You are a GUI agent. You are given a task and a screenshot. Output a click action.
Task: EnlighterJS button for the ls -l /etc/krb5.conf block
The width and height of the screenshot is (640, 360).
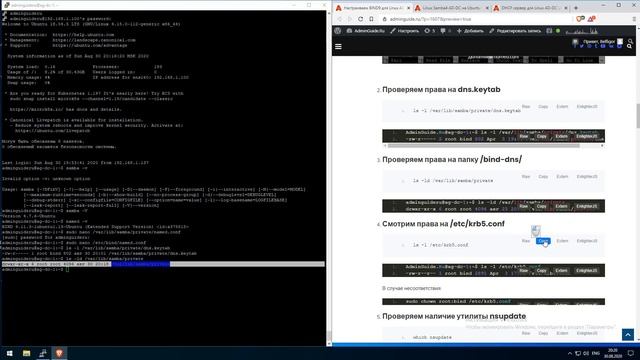point(587,241)
